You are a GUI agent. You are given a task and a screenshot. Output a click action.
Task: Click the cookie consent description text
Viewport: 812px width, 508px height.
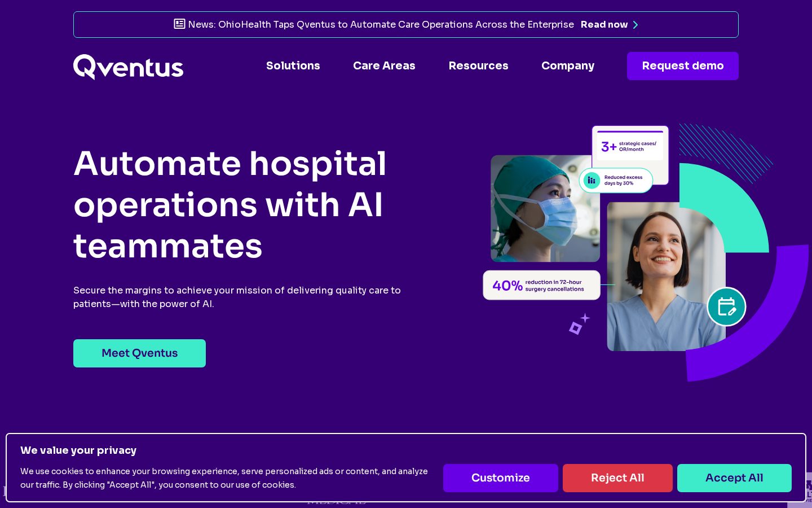click(224, 478)
